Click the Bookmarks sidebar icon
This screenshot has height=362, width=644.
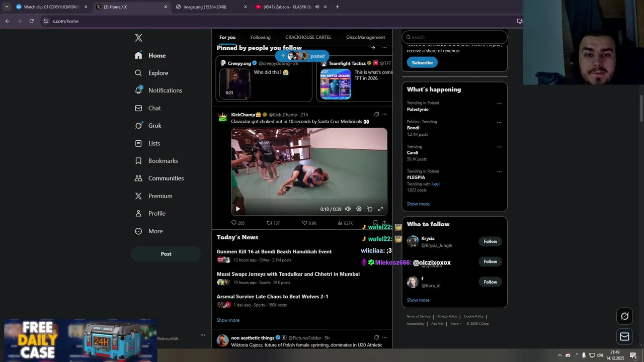pyautogui.click(x=138, y=161)
